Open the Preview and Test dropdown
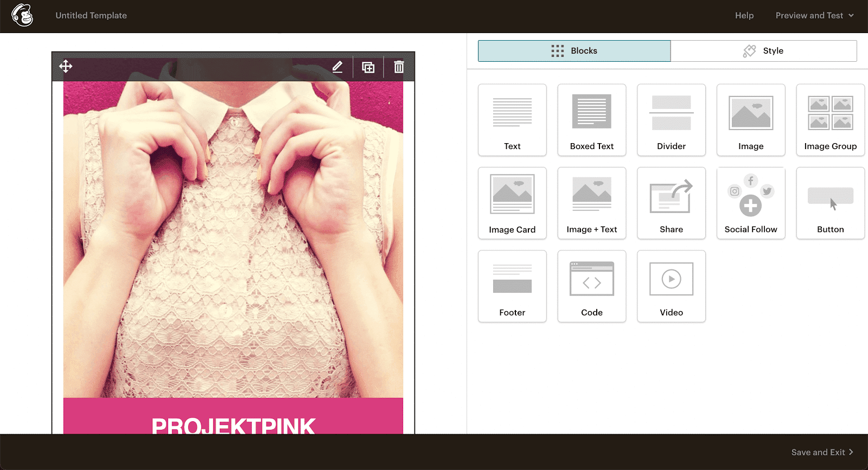Screen dimensions: 868x470 [814, 15]
